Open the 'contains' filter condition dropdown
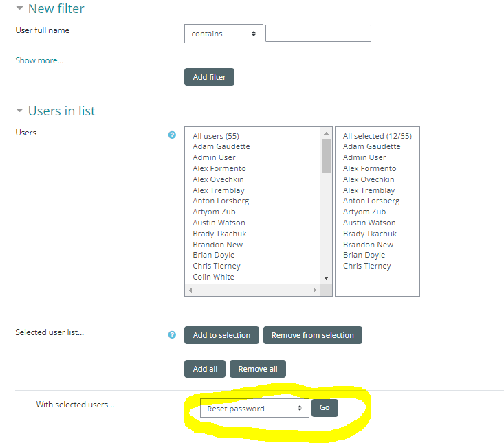Image resolution: width=504 pixels, height=443 pixels. pos(223,34)
